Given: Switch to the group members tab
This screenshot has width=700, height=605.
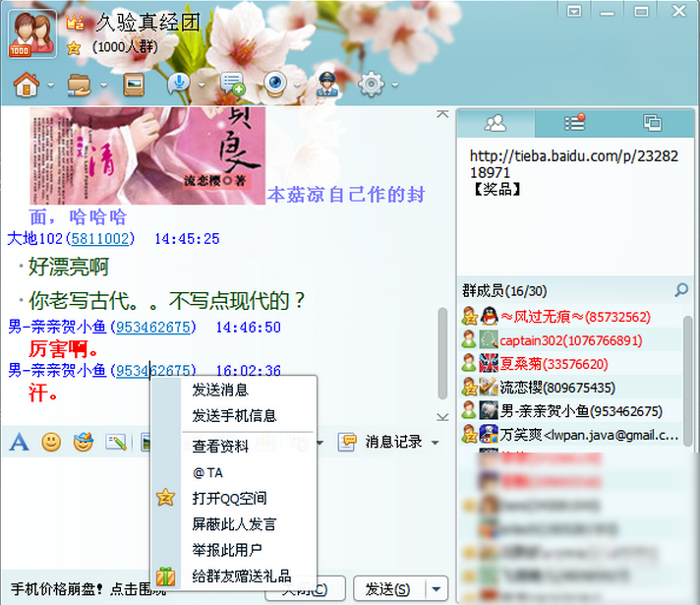Looking at the screenshot, I should click(496, 123).
